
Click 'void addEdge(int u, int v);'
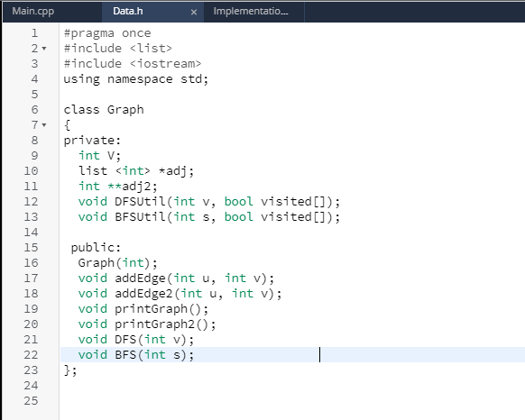point(176,278)
